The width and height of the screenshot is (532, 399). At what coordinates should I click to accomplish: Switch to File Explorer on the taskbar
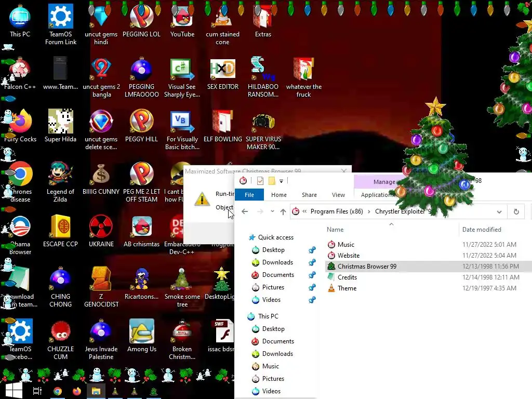(96, 391)
